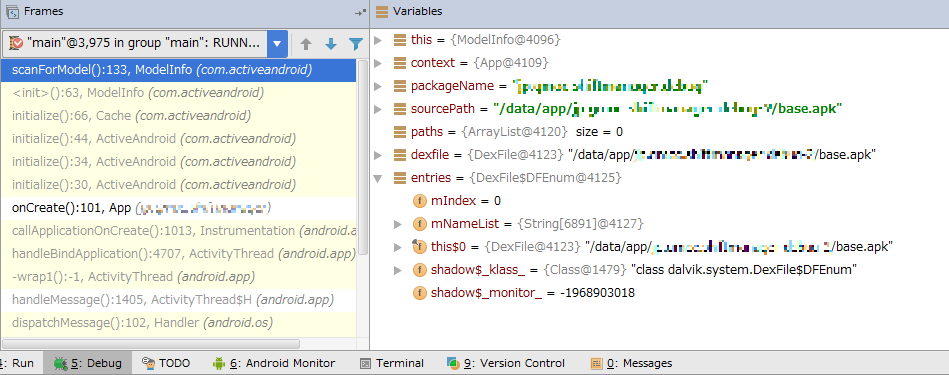Expand the 'packageName' variable node
Viewport: 949px width, 375px height.
378,86
